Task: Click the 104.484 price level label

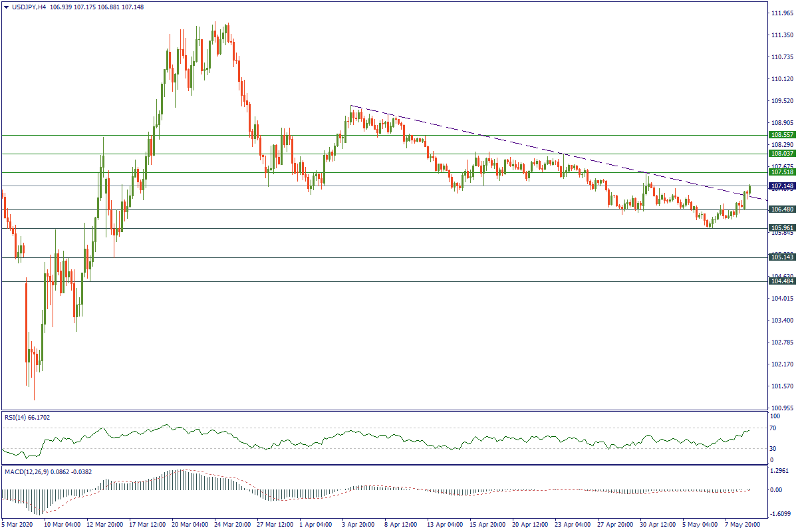Action: tap(782, 281)
